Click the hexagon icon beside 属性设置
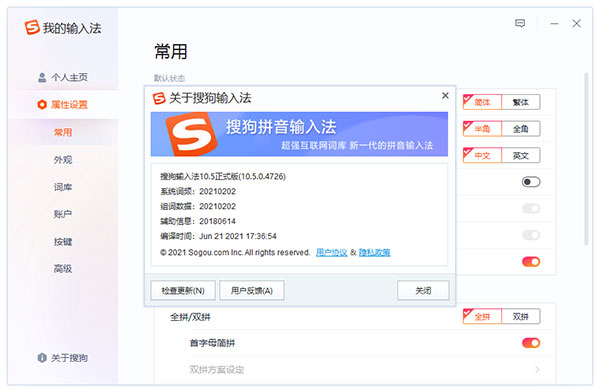 [42, 104]
